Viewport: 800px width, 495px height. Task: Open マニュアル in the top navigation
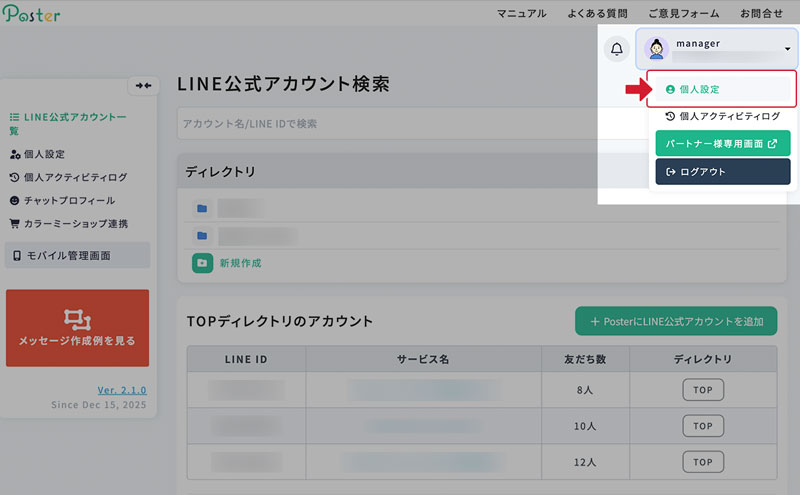pyautogui.click(x=521, y=13)
